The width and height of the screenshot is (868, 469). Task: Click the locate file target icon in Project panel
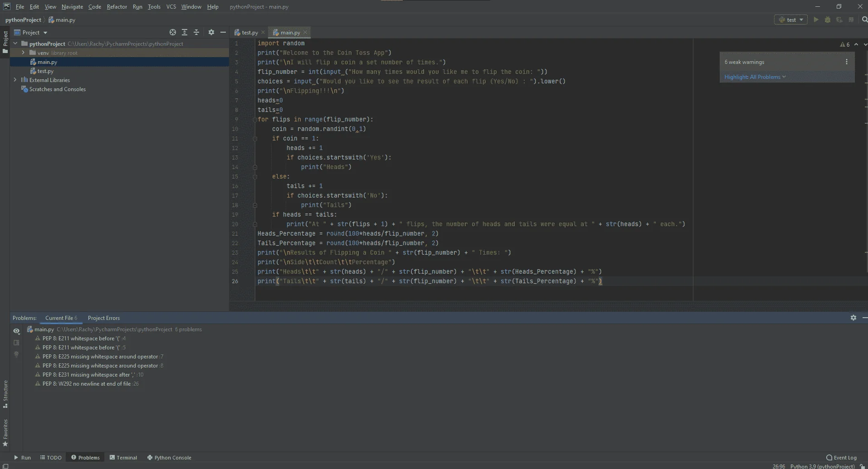[173, 32]
